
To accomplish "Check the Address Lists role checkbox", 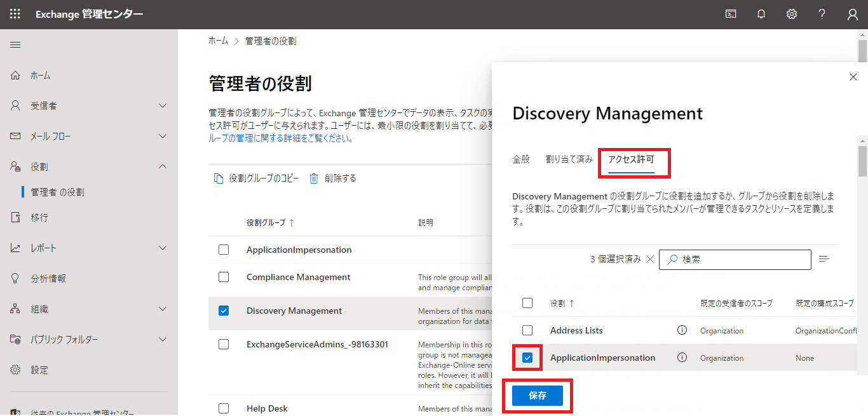I will (x=527, y=330).
